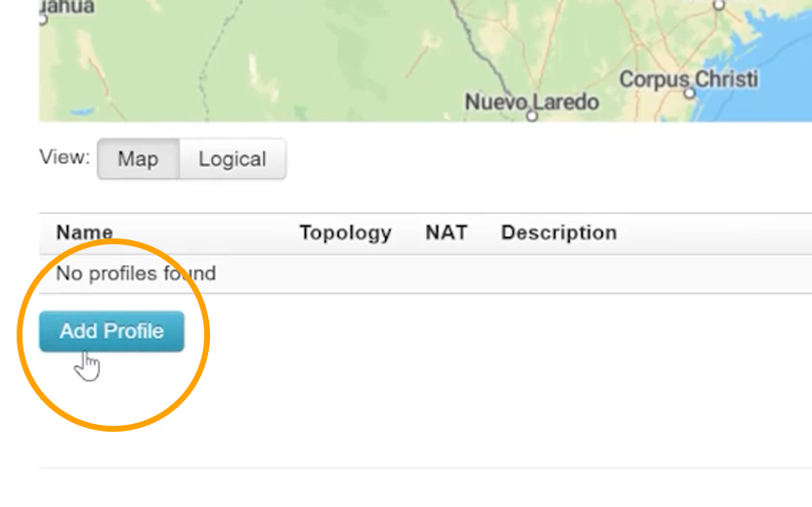Viewport: 812px width, 507px height.
Task: Switch to the Logical view
Action: [x=232, y=159]
